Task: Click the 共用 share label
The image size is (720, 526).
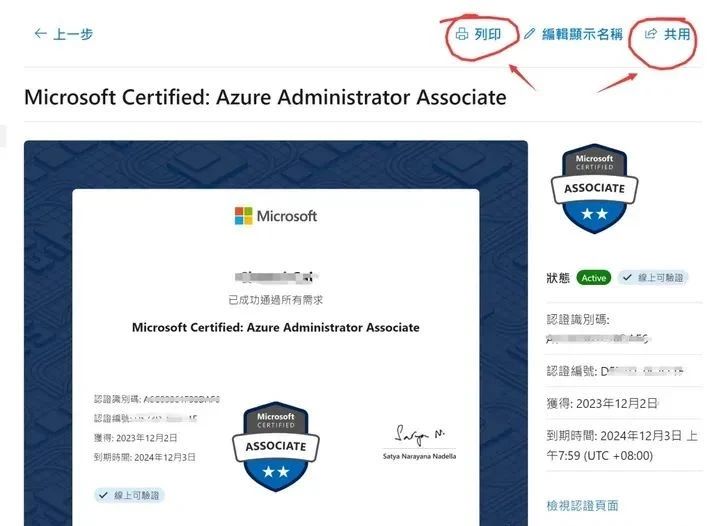Action: (677, 34)
